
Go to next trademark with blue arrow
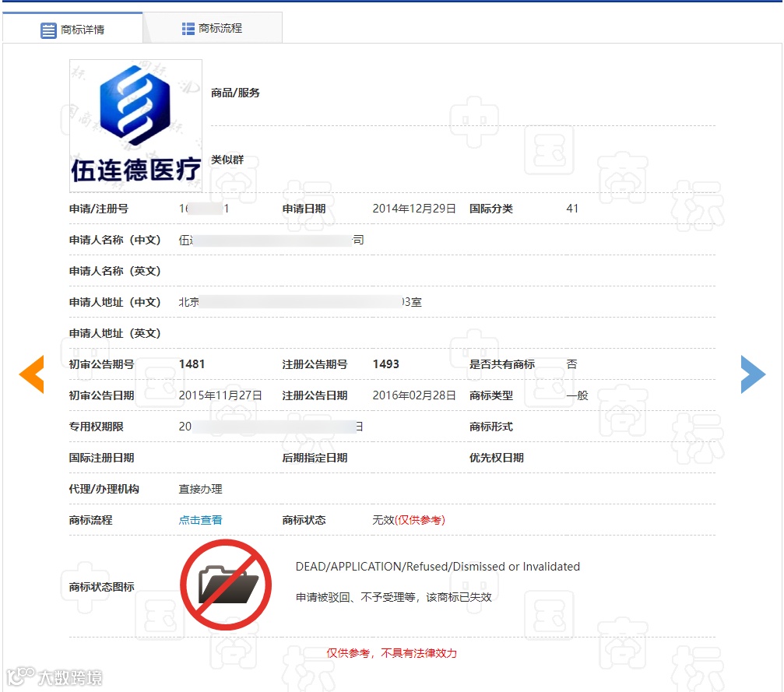(x=753, y=374)
